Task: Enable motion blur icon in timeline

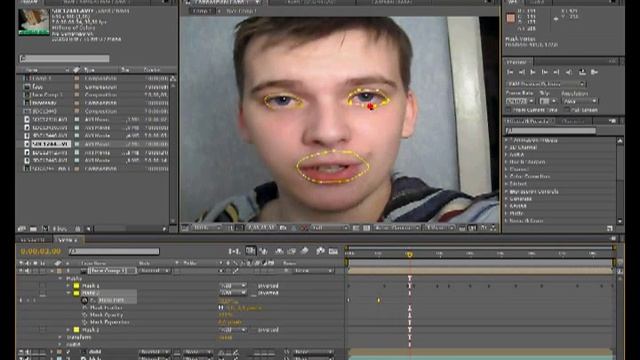Action: (304, 251)
